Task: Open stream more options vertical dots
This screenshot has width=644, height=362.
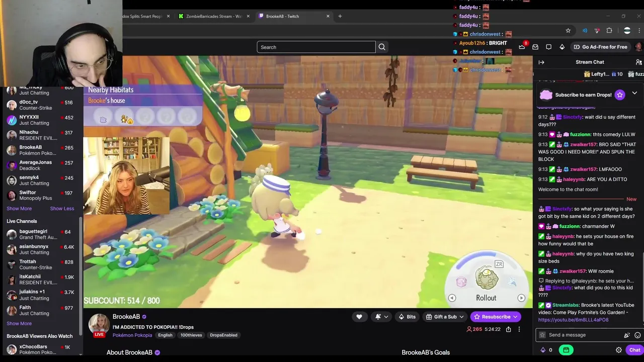Action: [x=519, y=329]
